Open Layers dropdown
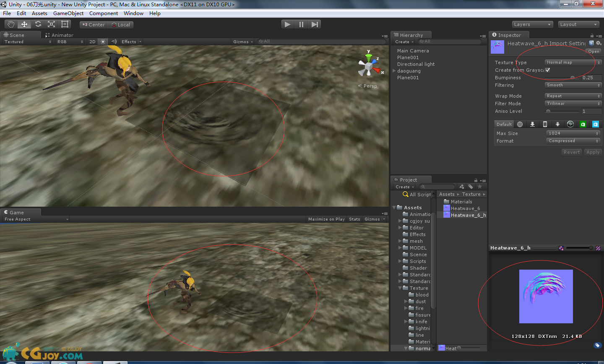 pos(532,24)
